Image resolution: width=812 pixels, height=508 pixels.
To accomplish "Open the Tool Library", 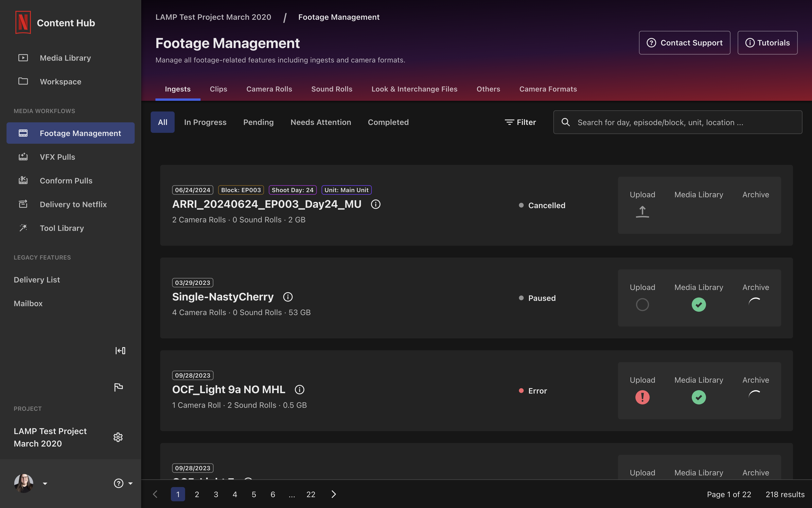I will coord(62,228).
